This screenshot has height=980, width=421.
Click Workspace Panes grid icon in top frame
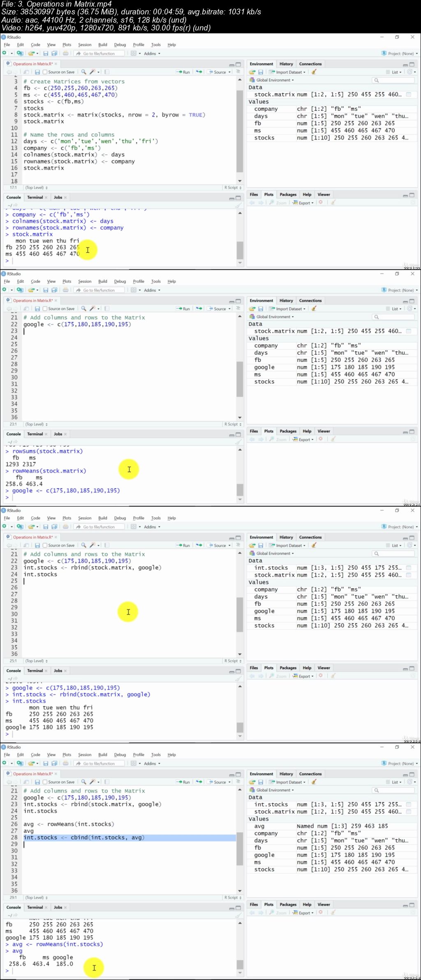[134, 53]
